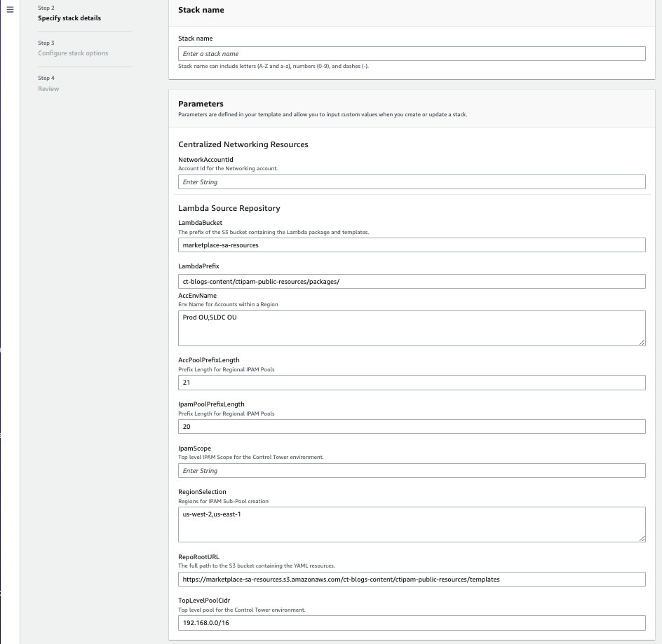This screenshot has width=662, height=644.
Task: Click the IpamPoolPrefixLength field showing 20
Action: pyautogui.click(x=412, y=426)
